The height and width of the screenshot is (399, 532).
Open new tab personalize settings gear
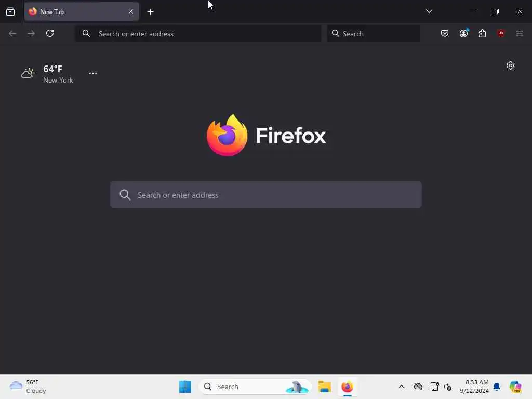[x=511, y=65]
